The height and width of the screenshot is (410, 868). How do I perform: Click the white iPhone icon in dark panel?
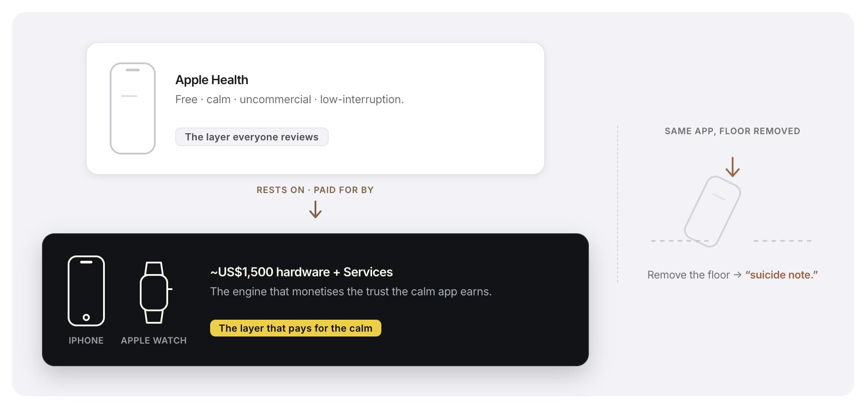point(86,290)
